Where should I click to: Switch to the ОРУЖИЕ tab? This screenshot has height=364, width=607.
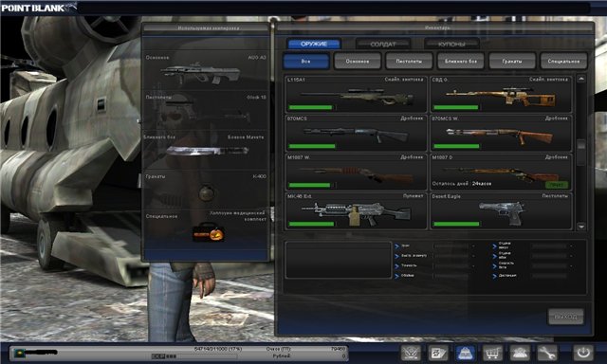click(314, 44)
